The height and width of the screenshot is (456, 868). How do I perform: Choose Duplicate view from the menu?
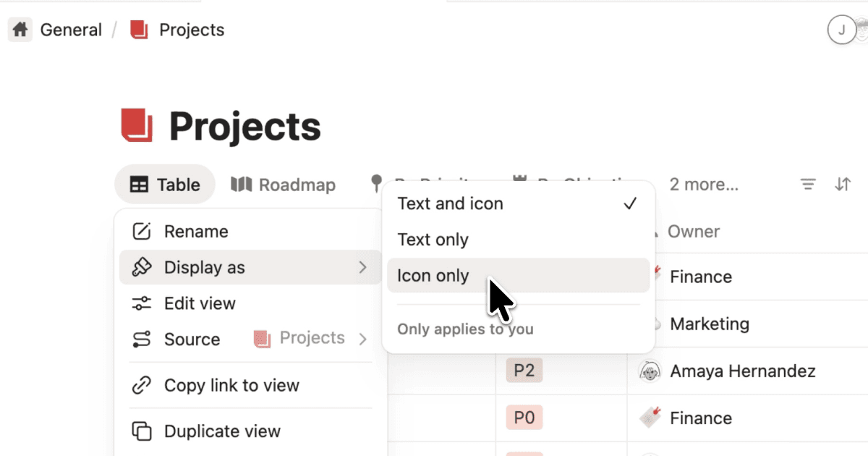(x=221, y=431)
